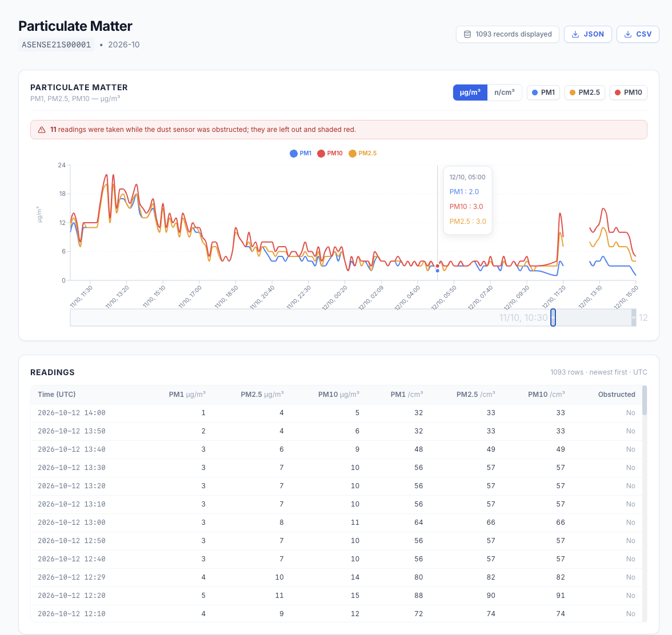This screenshot has height=635, width=672.
Task: Select the 2026-10-12 13:00 row
Action: pos(337,523)
